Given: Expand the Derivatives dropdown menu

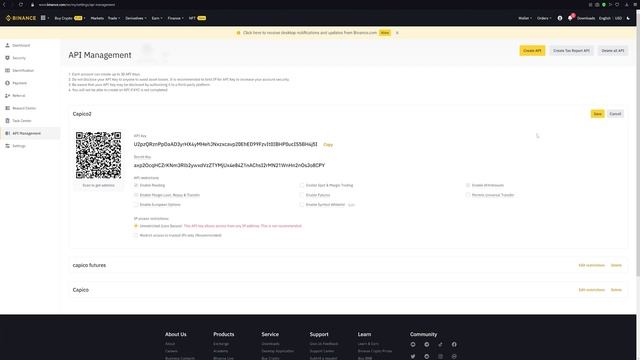Looking at the screenshot, I should click(x=136, y=18).
